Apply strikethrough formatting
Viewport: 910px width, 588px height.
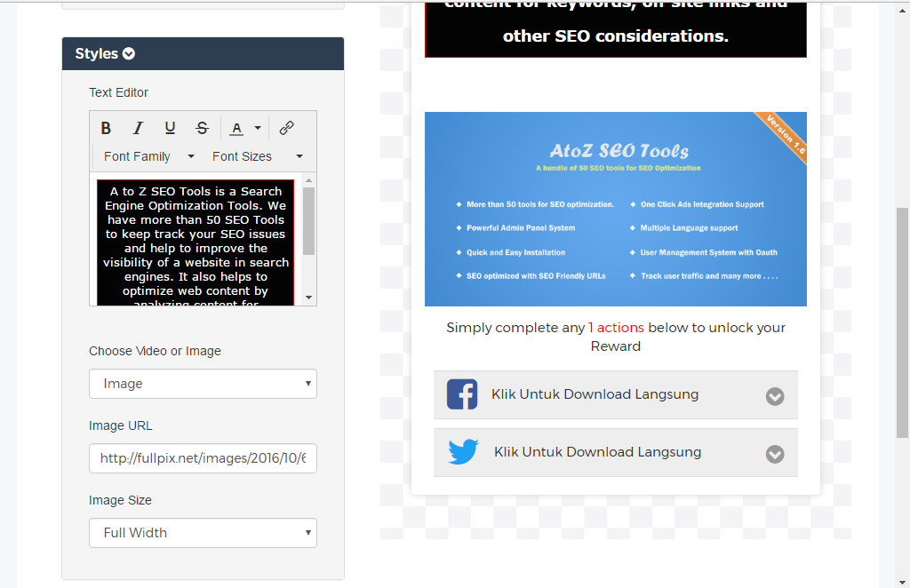[x=202, y=128]
